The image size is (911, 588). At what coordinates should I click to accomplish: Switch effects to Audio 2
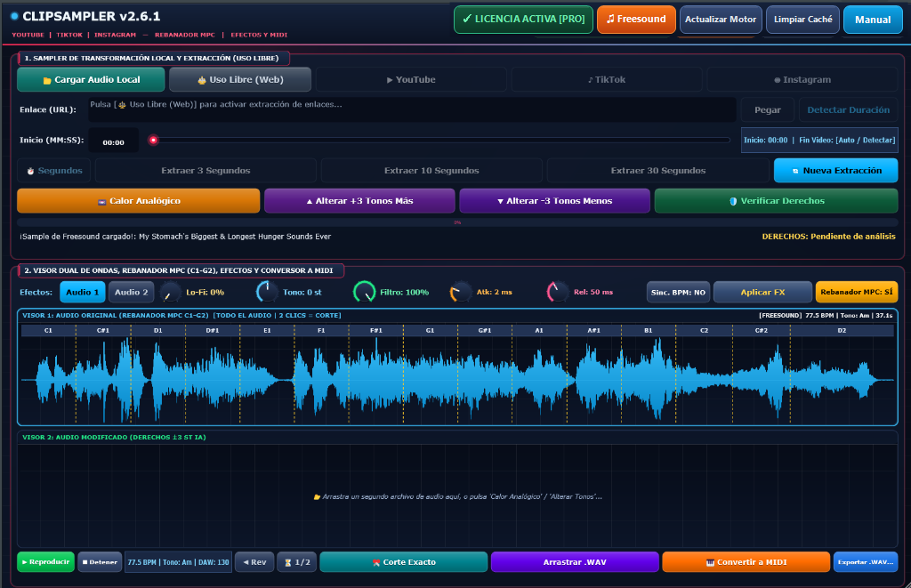click(x=132, y=293)
